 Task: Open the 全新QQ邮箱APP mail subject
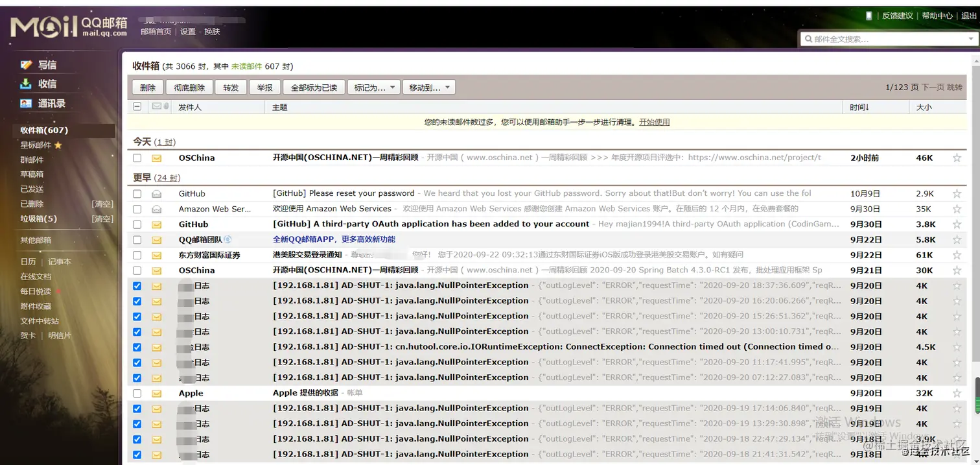[334, 239]
